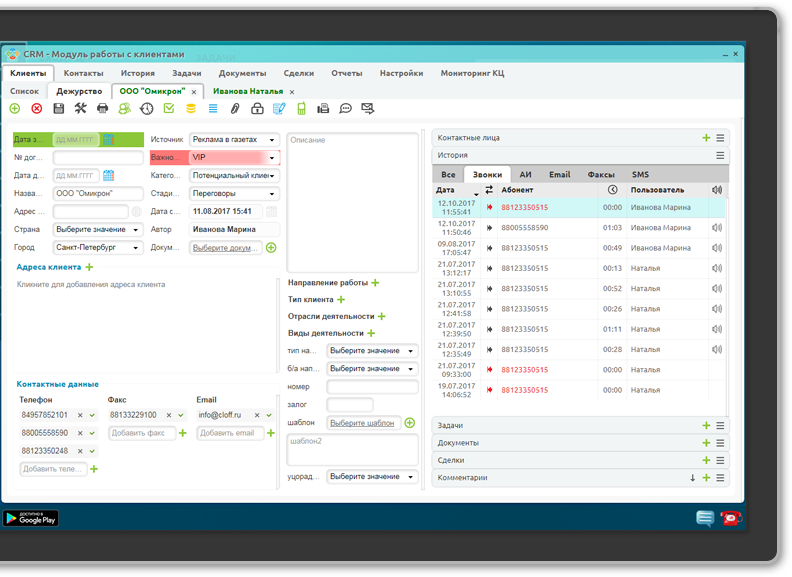Show the Email tab in История panel
Image resolution: width=792 pixels, height=577 pixels.
560,174
